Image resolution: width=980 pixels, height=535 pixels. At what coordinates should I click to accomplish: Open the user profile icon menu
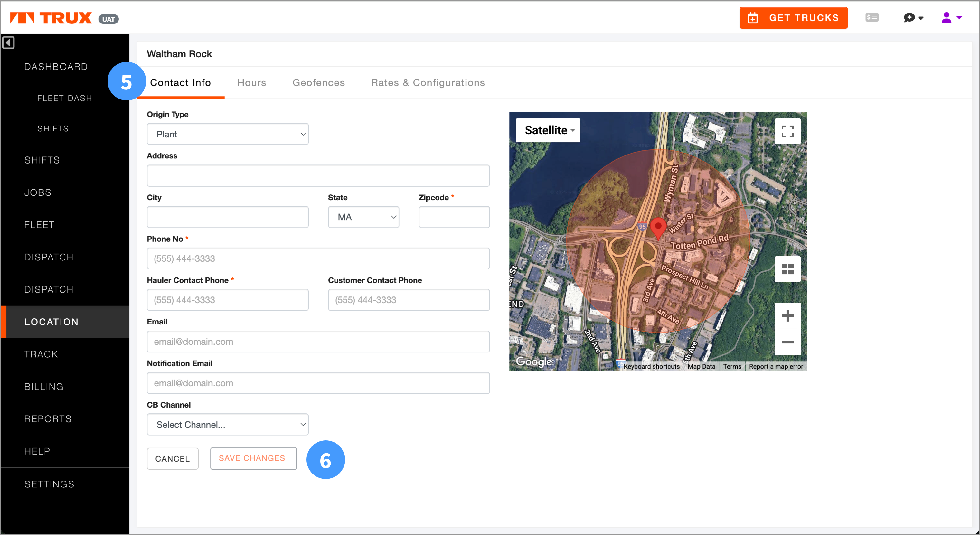[x=951, y=17]
